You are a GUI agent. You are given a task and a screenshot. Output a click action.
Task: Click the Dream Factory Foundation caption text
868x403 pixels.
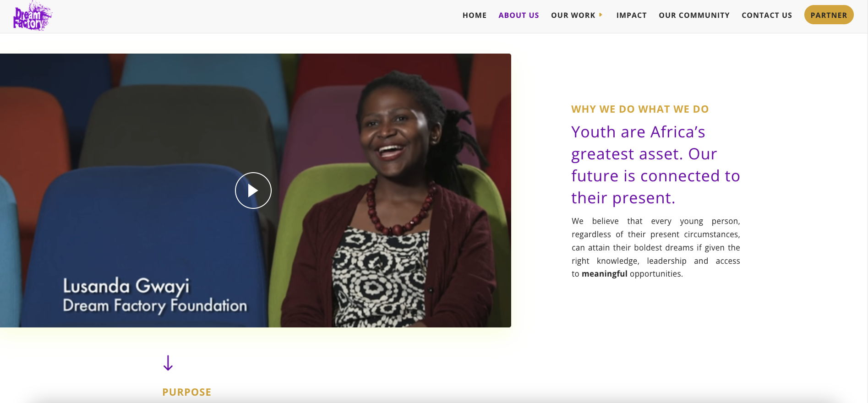(x=155, y=305)
